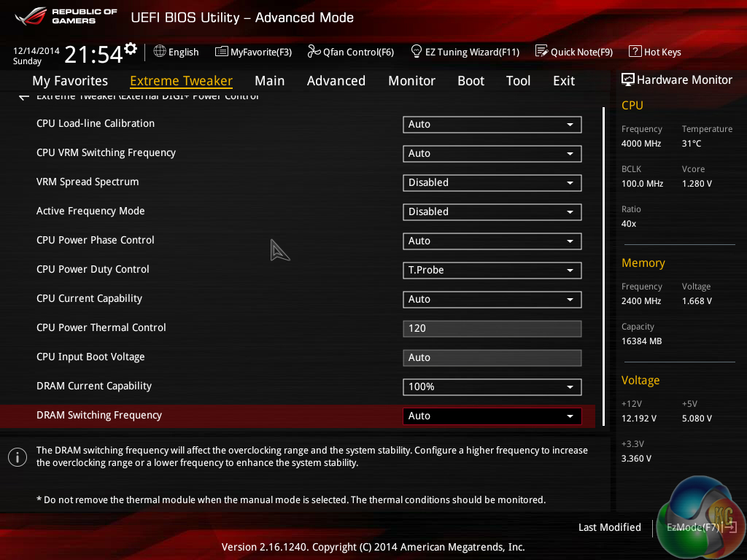Viewport: 747px width, 560px height.
Task: Click the globe language icon
Action: coord(160,51)
